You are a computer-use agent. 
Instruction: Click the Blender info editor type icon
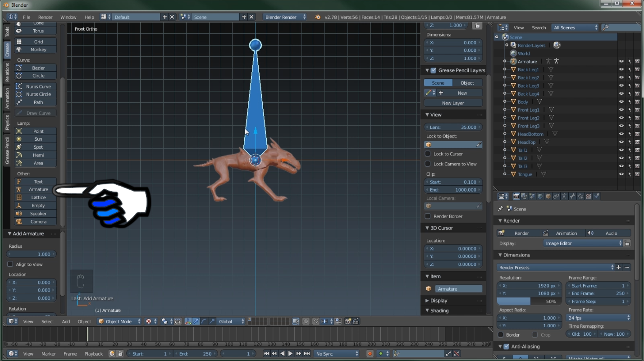[x=12, y=17]
